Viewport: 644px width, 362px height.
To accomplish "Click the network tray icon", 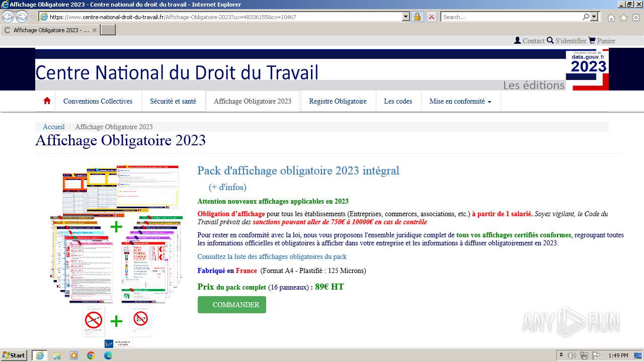I will (584, 355).
